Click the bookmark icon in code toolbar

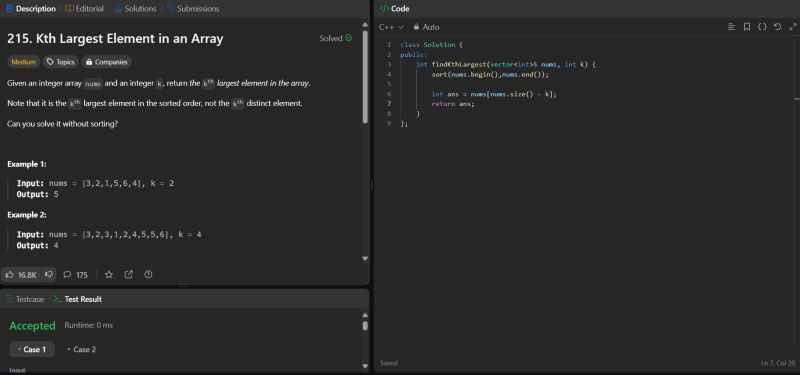point(746,27)
